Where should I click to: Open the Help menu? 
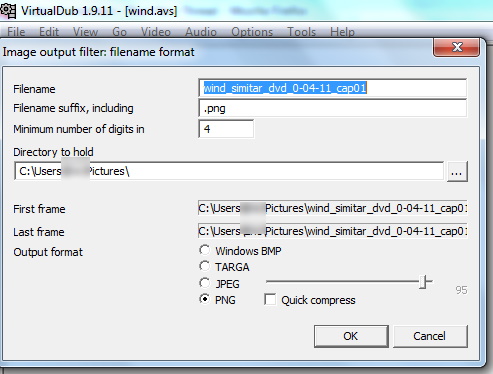(x=342, y=32)
